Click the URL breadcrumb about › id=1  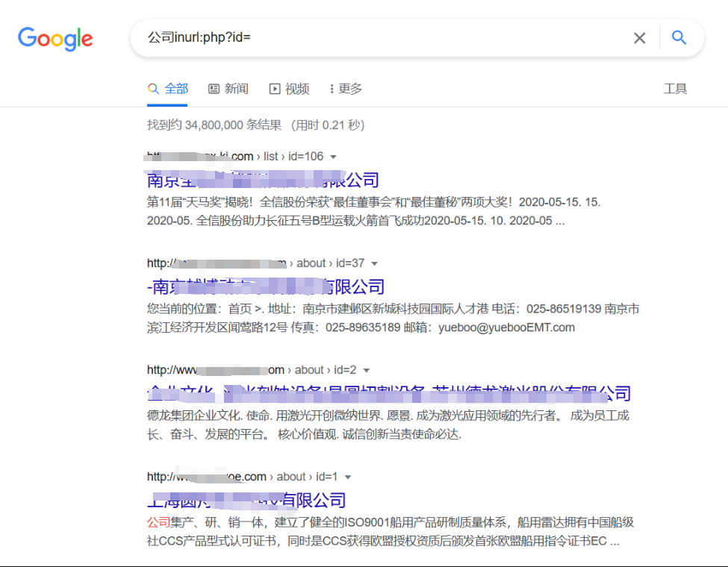[307, 477]
